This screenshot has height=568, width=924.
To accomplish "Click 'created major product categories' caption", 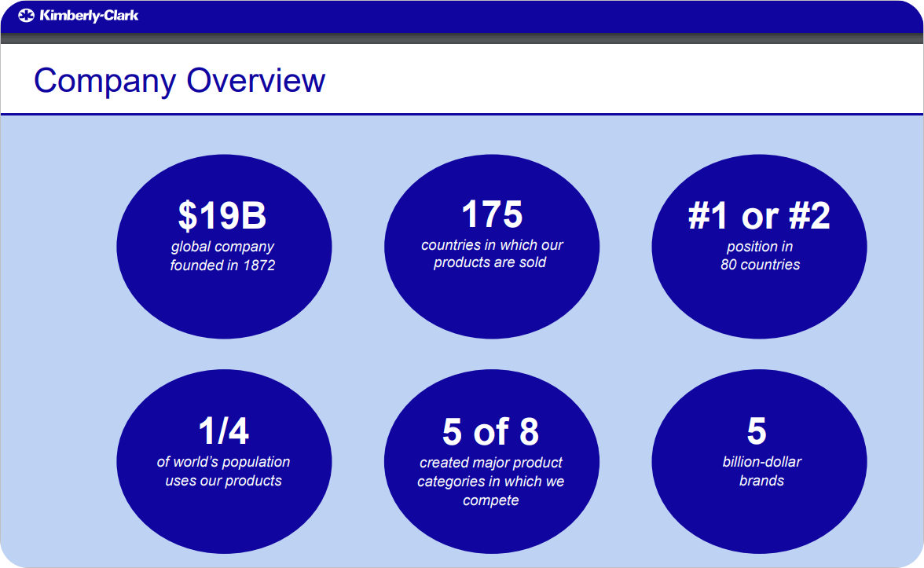I will click(491, 482).
